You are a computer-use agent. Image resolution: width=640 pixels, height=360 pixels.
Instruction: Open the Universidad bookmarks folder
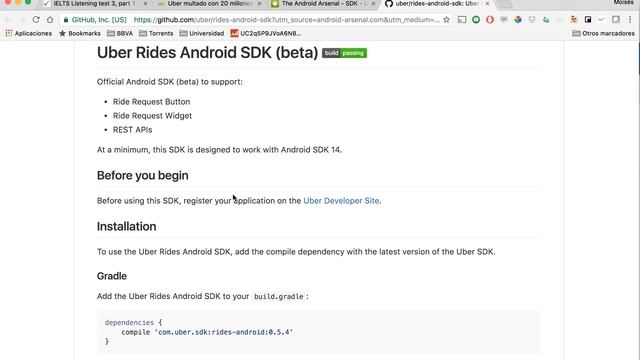click(x=202, y=33)
